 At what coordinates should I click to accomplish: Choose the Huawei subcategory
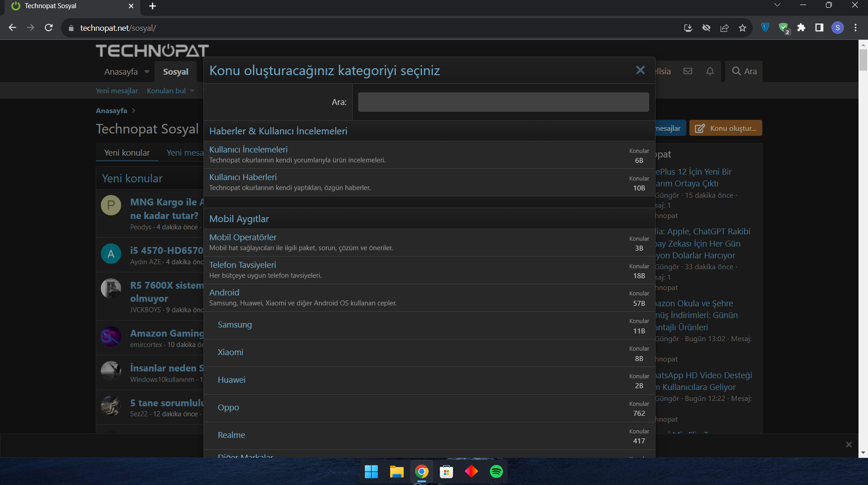point(231,380)
